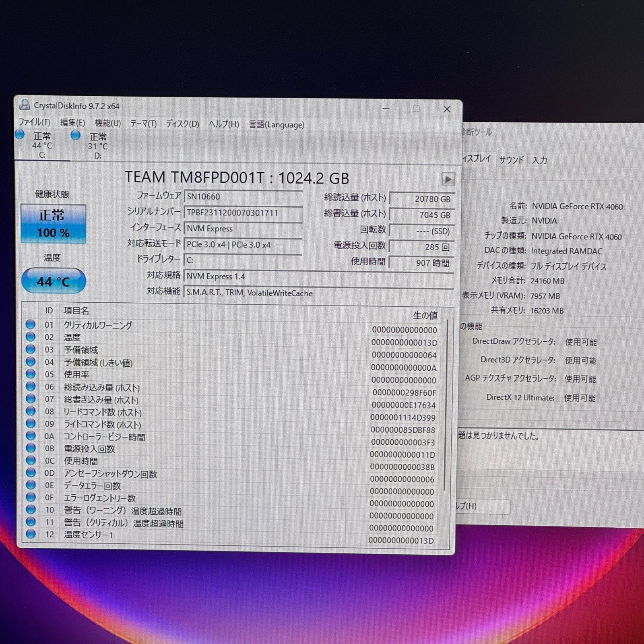This screenshot has width=644, height=644.
Task: Click the 項目名 column header
Action: coord(76,311)
